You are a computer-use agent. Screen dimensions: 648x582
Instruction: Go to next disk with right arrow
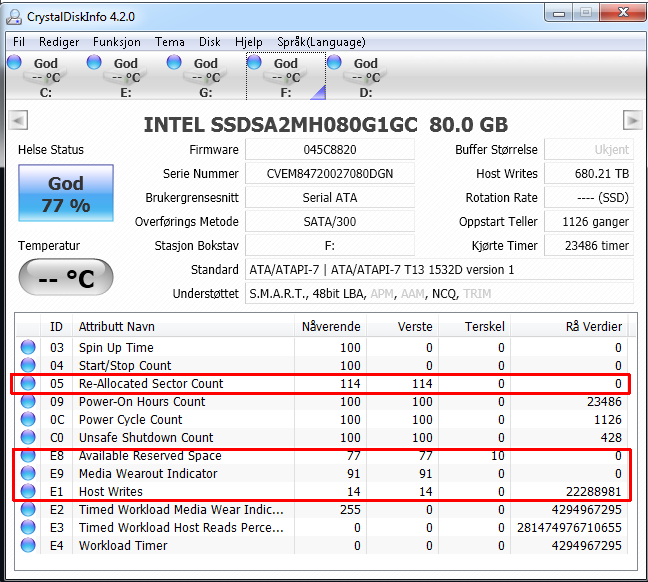632,120
